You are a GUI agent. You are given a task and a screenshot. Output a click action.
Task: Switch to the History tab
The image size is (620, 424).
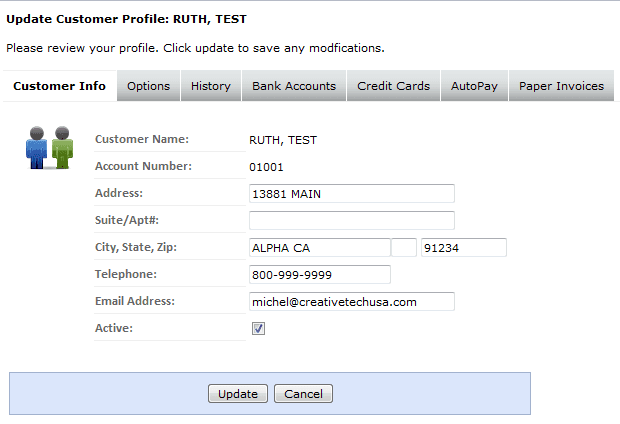(x=211, y=86)
